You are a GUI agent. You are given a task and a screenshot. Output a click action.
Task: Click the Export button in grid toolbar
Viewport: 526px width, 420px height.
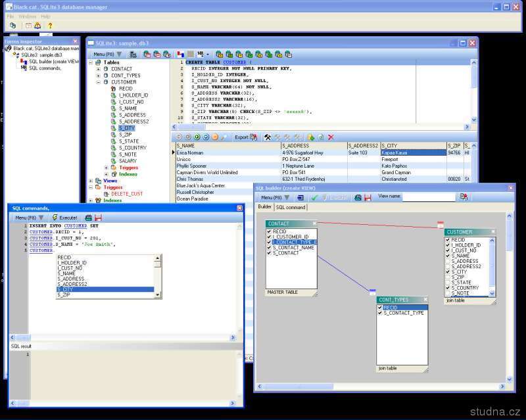(246, 137)
